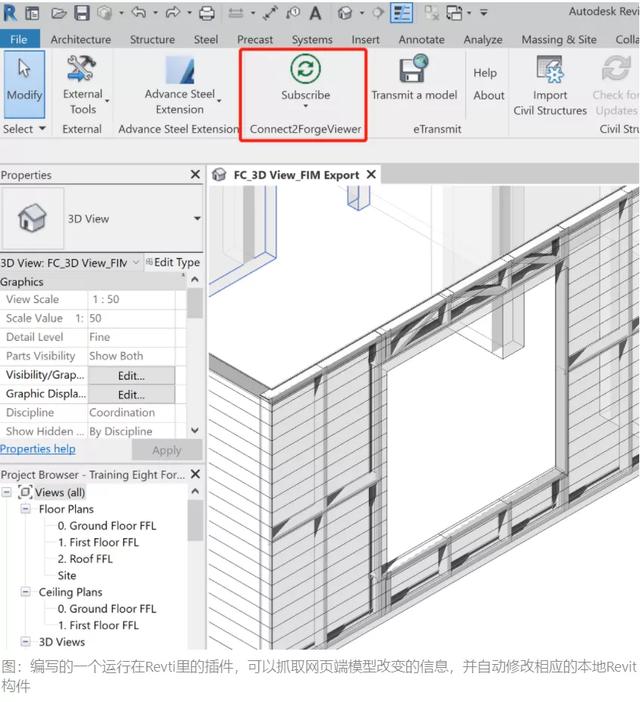Open the Select panel dropdown

pyautogui.click(x=24, y=129)
